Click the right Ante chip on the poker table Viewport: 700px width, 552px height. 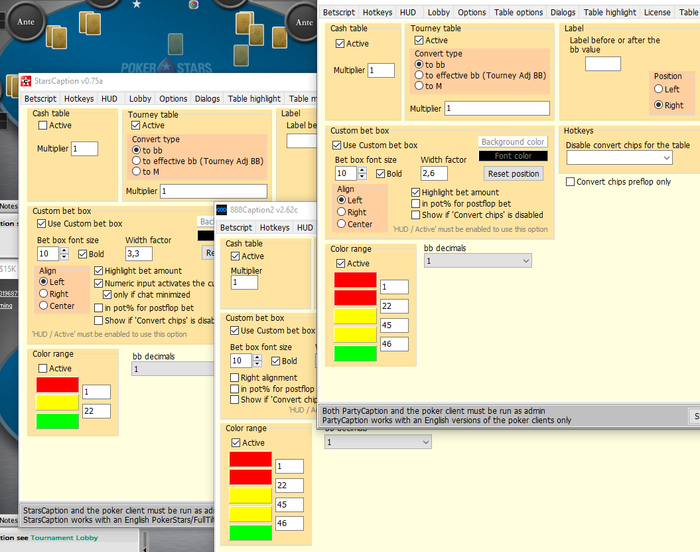tap(304, 22)
